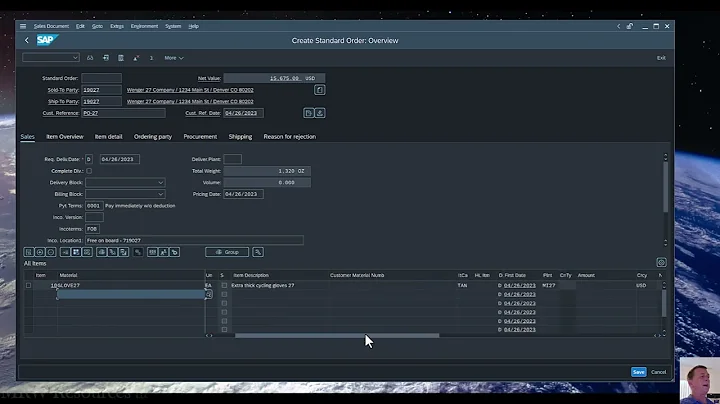Toggle the S checkbox for cycling gloves row

(x=224, y=286)
